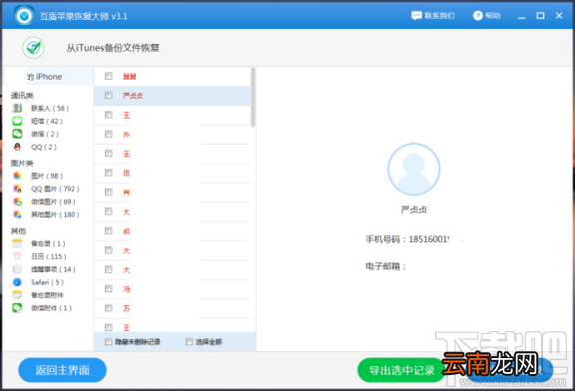Click 从iTunes备份文件恢复 heading text
This screenshot has height=392, width=575.
pos(113,48)
